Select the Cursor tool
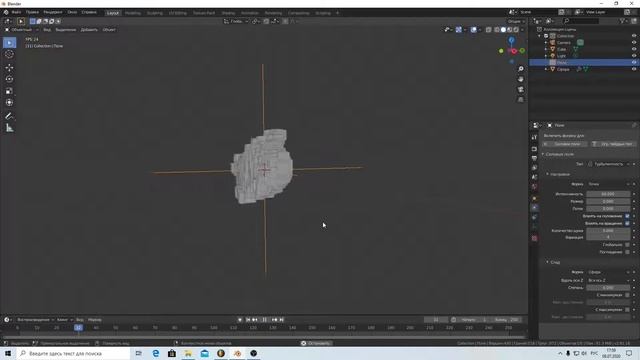This screenshot has height=360, width=640. pos(9,54)
